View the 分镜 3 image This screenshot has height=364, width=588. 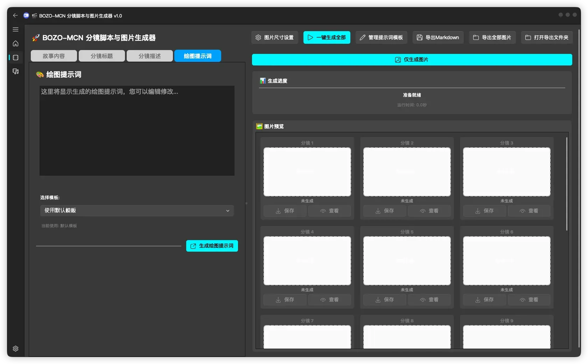pos(529,211)
